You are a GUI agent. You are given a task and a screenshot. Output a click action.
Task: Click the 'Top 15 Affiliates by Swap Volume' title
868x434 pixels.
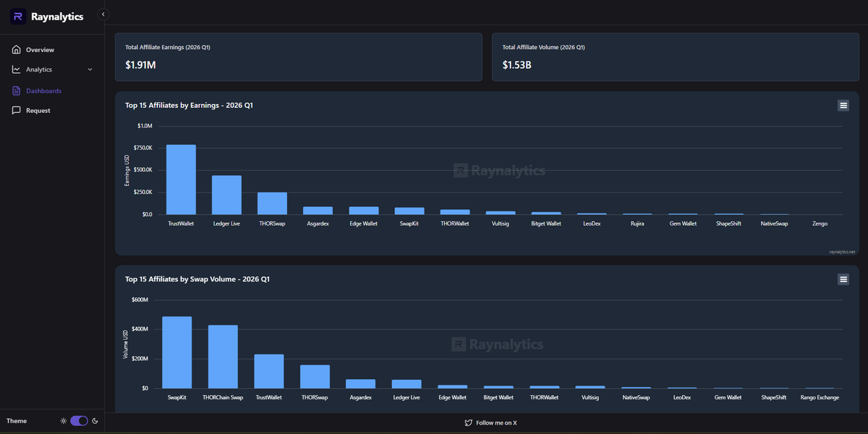(197, 279)
